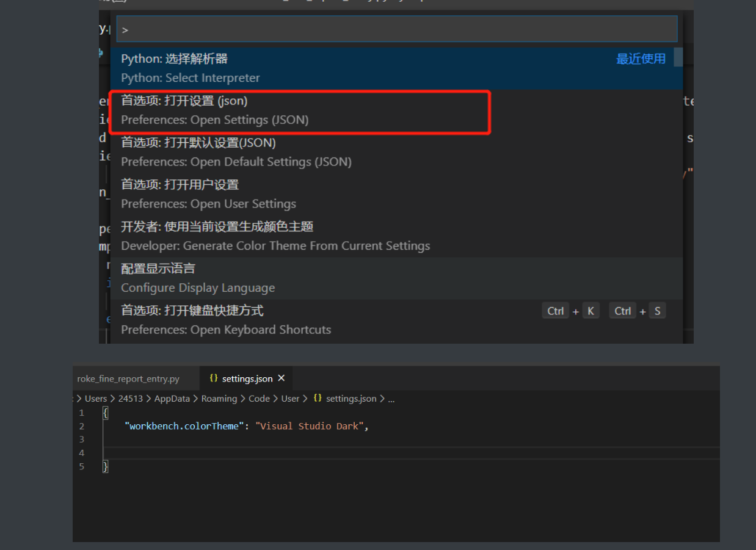This screenshot has height=550, width=756.
Task: Choose Preferences: Open Default Settings (JSON)
Action: tap(397, 152)
